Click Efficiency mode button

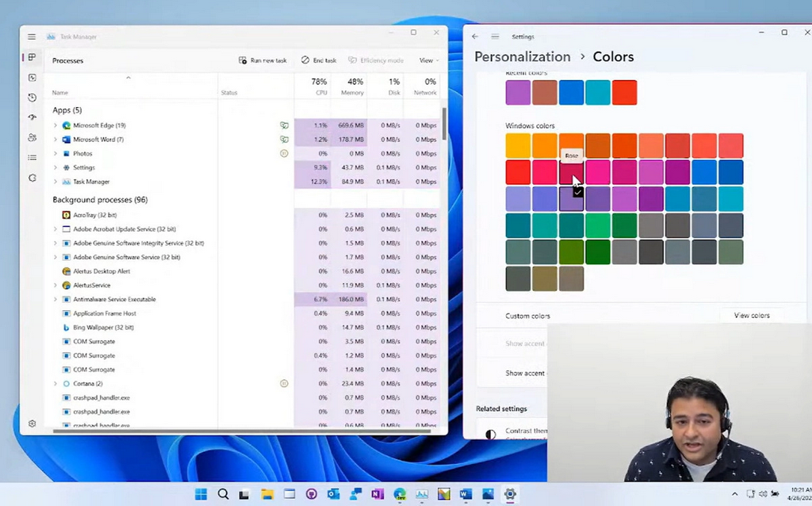pos(376,60)
